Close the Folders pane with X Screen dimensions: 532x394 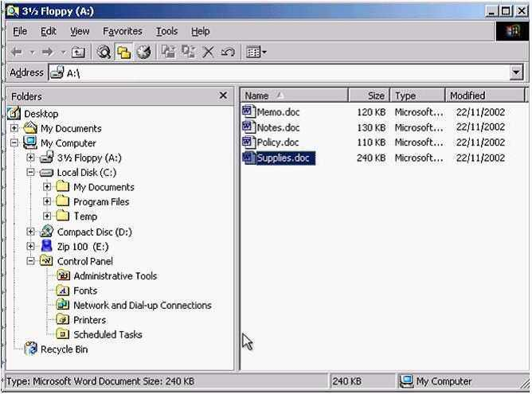(x=223, y=96)
